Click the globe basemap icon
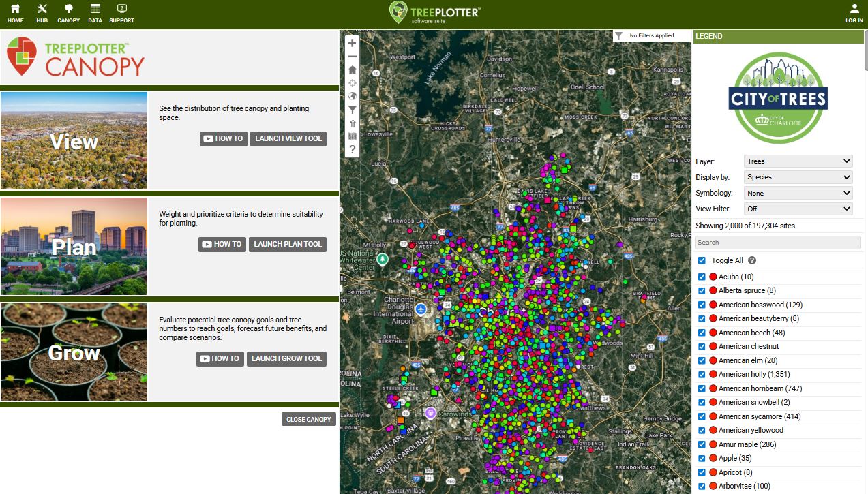Screen dimensions: 868x494 (353, 96)
